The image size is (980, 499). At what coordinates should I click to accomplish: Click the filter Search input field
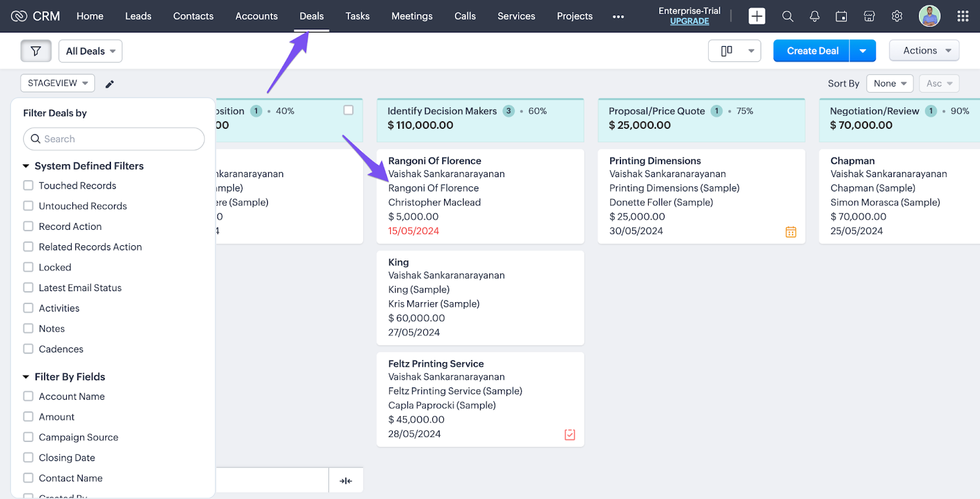[114, 139]
